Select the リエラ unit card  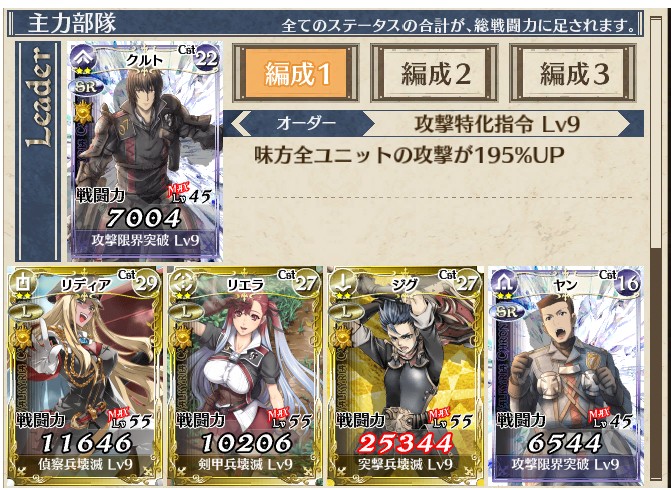click(245, 376)
